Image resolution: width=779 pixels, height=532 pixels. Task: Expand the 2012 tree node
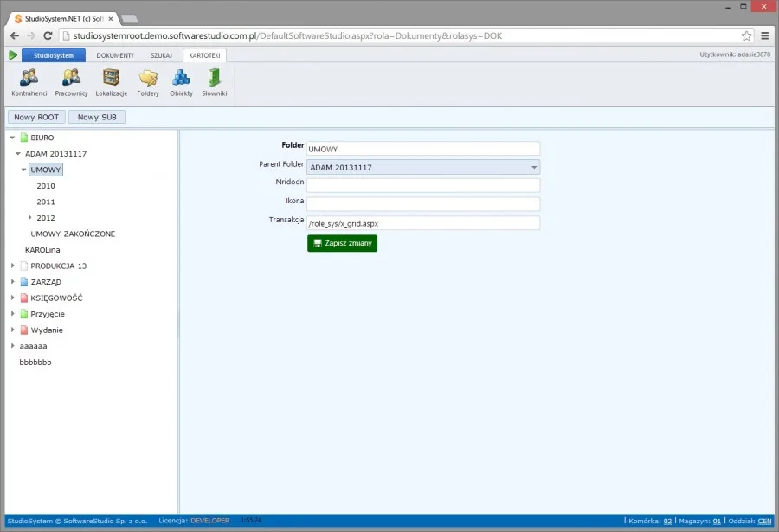tap(29, 218)
